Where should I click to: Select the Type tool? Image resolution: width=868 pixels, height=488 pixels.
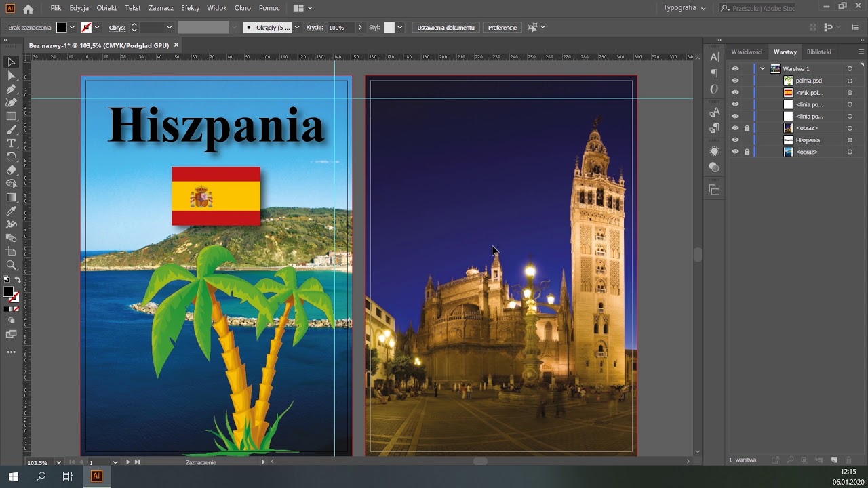11,143
